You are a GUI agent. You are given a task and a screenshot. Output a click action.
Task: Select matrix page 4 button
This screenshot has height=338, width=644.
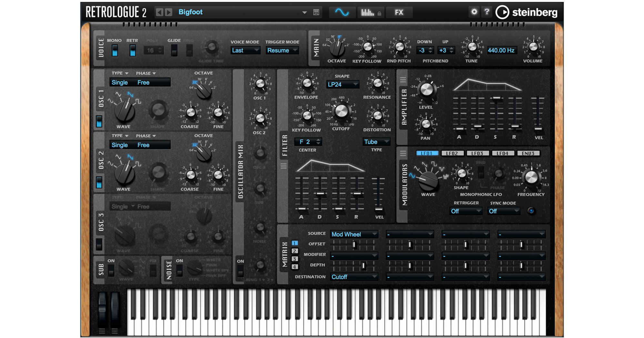point(295,267)
